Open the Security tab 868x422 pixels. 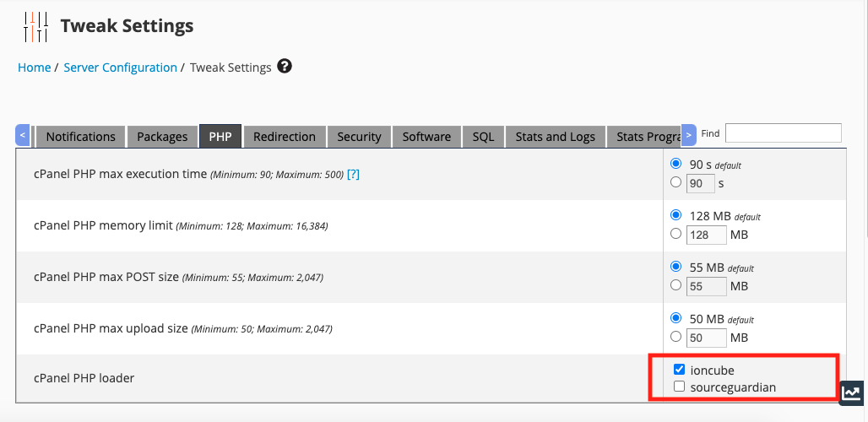[359, 137]
